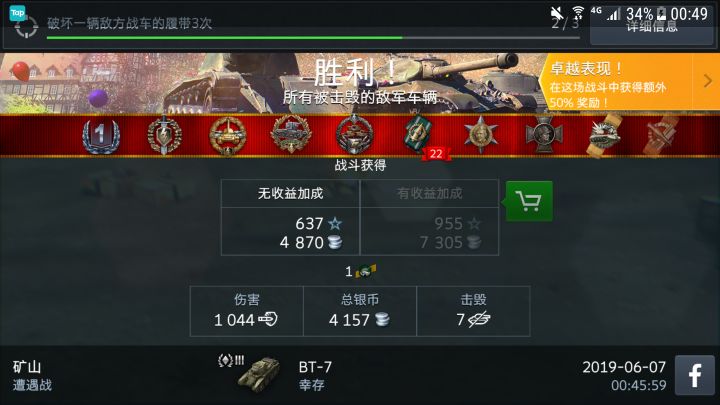The width and height of the screenshot is (720, 405).
Task: Tap the 伤害 1 044 stat box
Action: pyautogui.click(x=247, y=311)
